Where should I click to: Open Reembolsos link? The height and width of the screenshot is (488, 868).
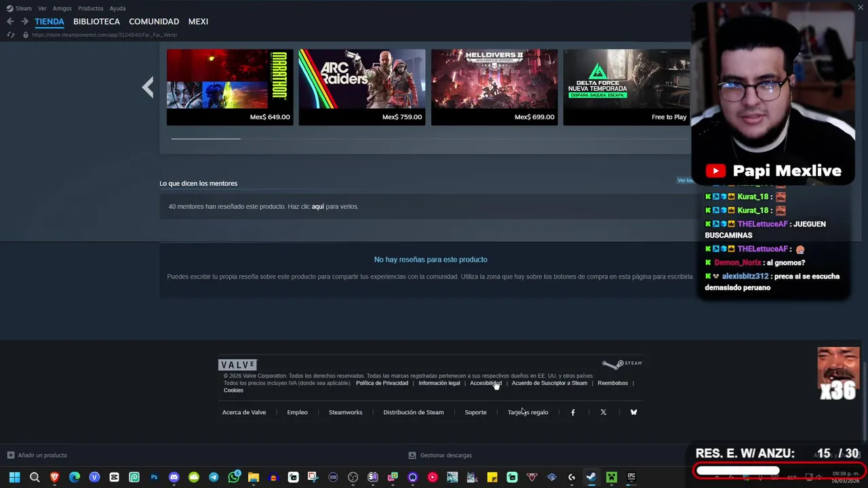[x=612, y=383]
